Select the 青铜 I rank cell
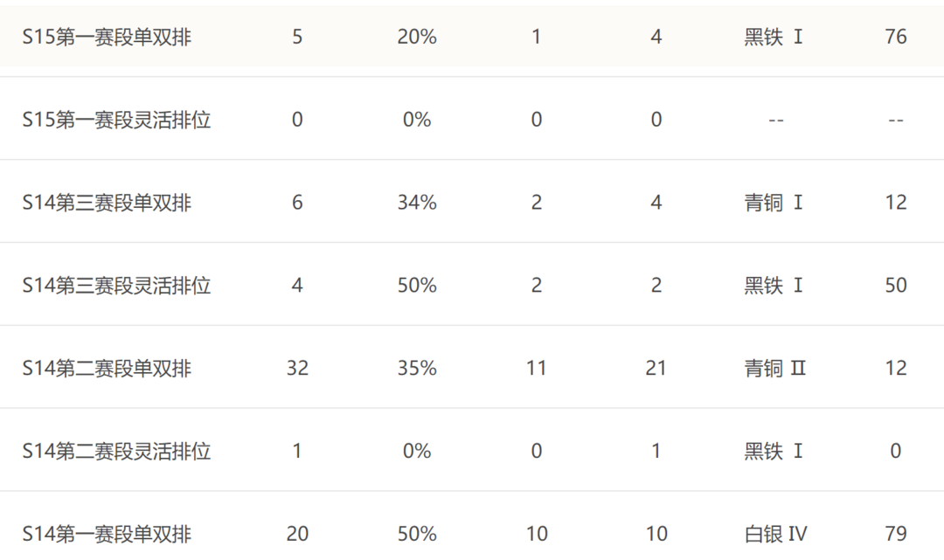The image size is (944, 560). click(774, 203)
